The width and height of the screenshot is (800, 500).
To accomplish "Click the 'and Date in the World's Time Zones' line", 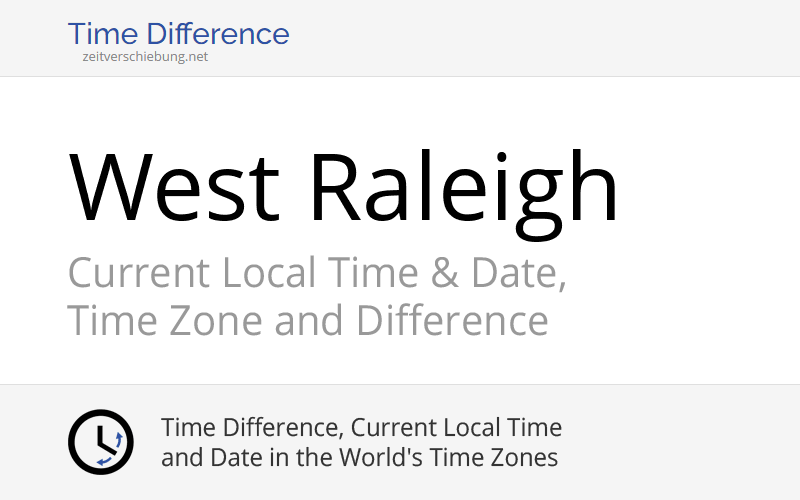I will pos(359,457).
